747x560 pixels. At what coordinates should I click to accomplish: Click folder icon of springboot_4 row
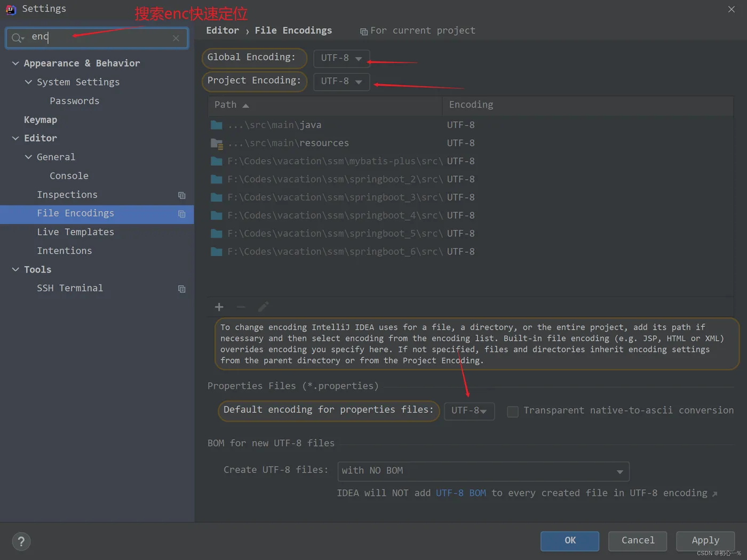click(217, 215)
